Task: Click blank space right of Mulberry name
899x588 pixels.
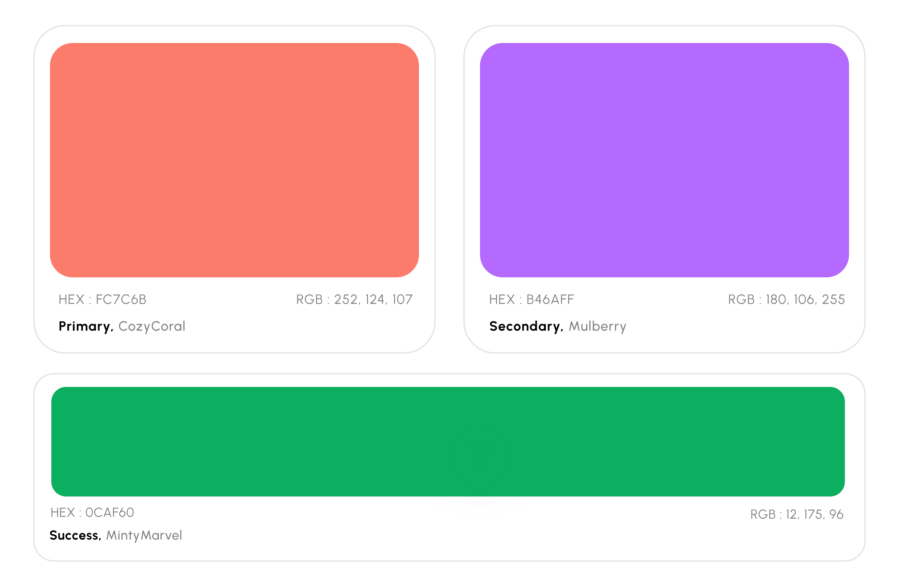Action: [x=737, y=326]
